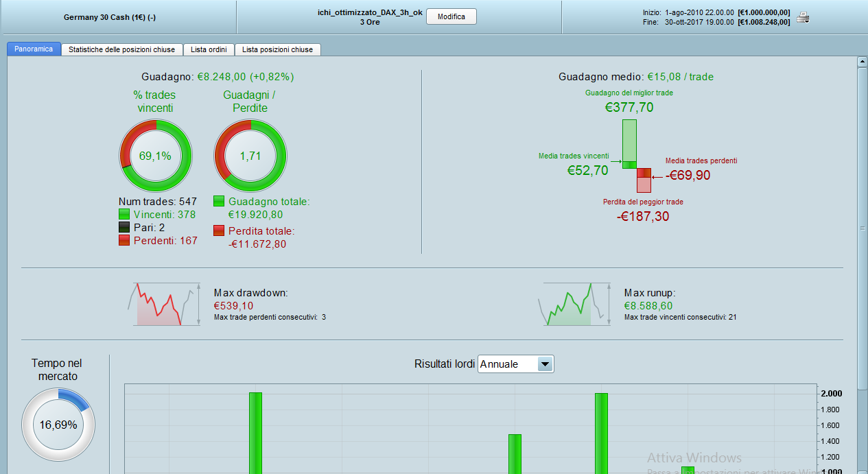
Task: Click the green Guadagno totale legend square
Action: tap(219, 201)
